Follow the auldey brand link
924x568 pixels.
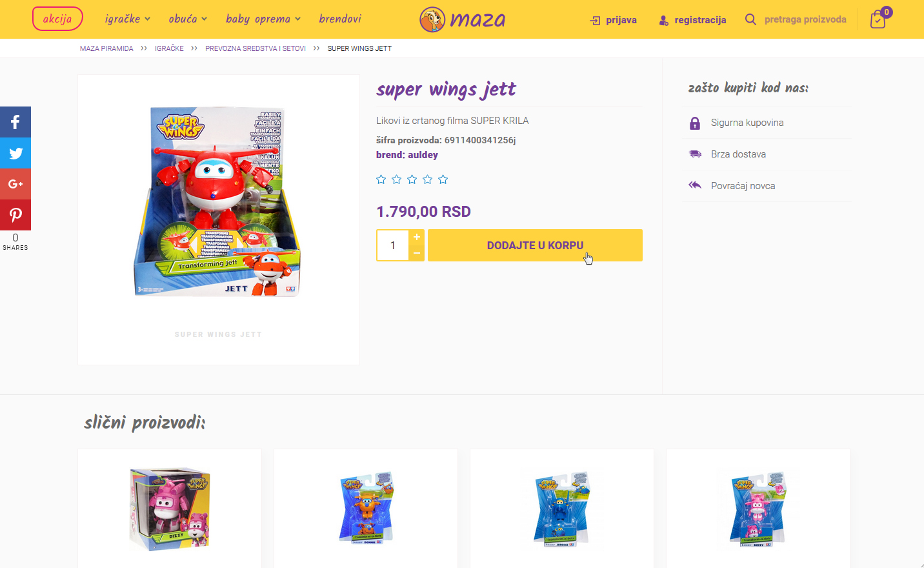423,155
